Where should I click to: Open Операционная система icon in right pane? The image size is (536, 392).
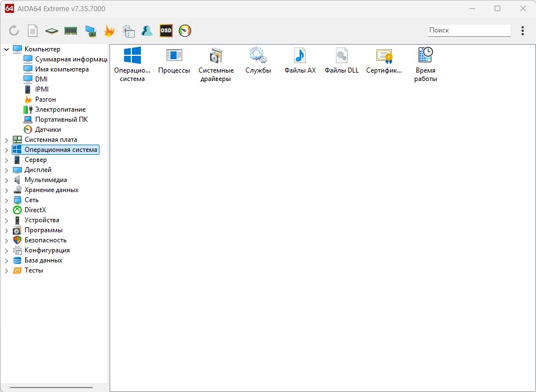[x=132, y=64]
